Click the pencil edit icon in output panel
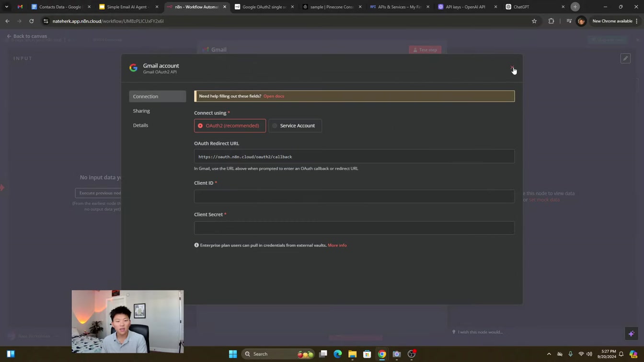This screenshot has width=644, height=362. [x=625, y=58]
